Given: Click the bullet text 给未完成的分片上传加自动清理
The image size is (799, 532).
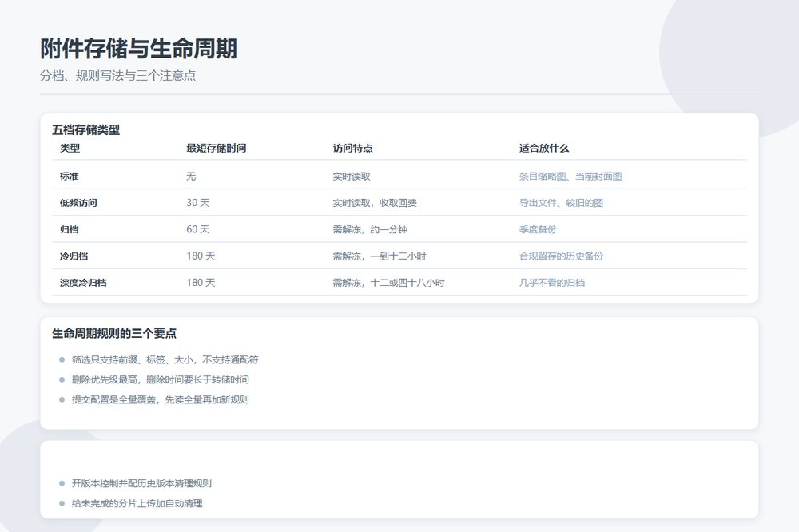Looking at the screenshot, I should tap(137, 503).
